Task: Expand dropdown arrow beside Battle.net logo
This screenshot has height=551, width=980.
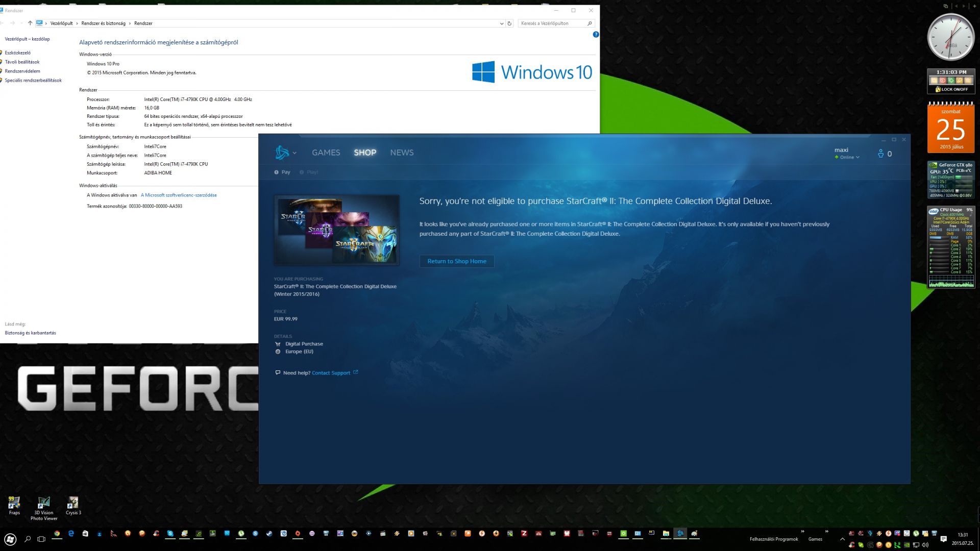Action: [295, 153]
